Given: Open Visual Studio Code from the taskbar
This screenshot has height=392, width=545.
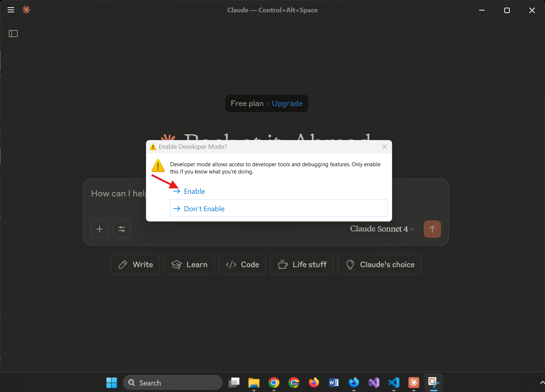Looking at the screenshot, I should [x=394, y=383].
